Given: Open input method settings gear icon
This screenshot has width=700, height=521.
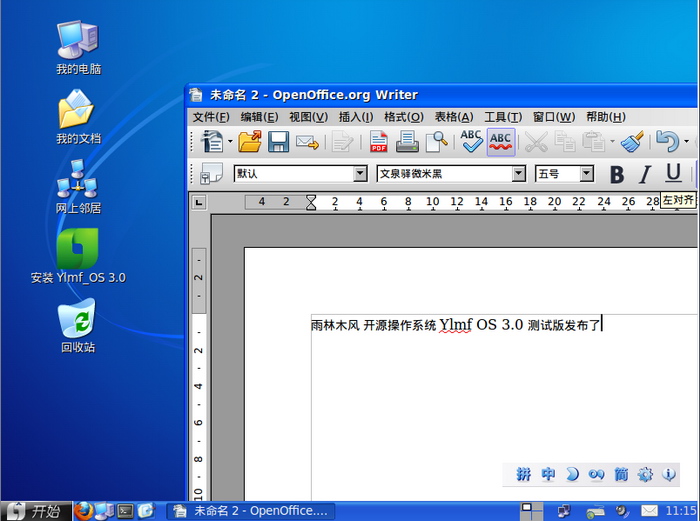Looking at the screenshot, I should pos(645,474).
